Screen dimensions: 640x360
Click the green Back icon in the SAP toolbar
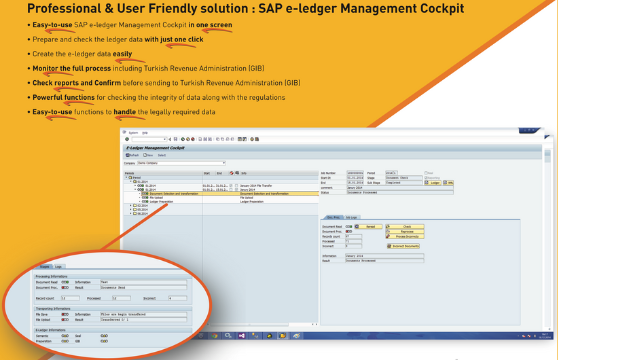pyautogui.click(x=183, y=139)
